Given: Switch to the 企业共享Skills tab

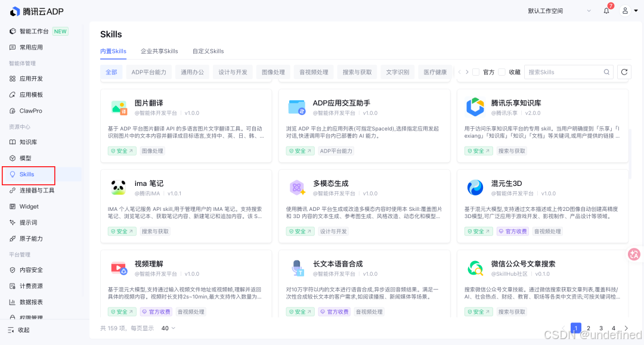Looking at the screenshot, I should point(159,51).
